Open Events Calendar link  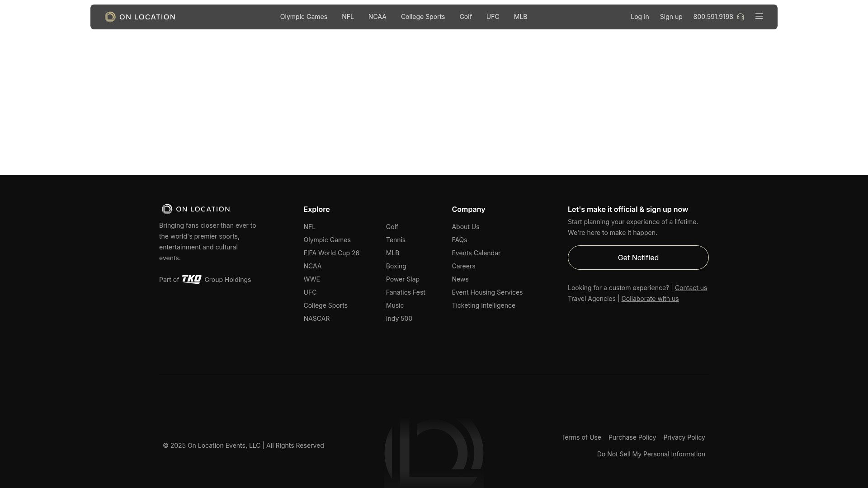click(x=476, y=253)
